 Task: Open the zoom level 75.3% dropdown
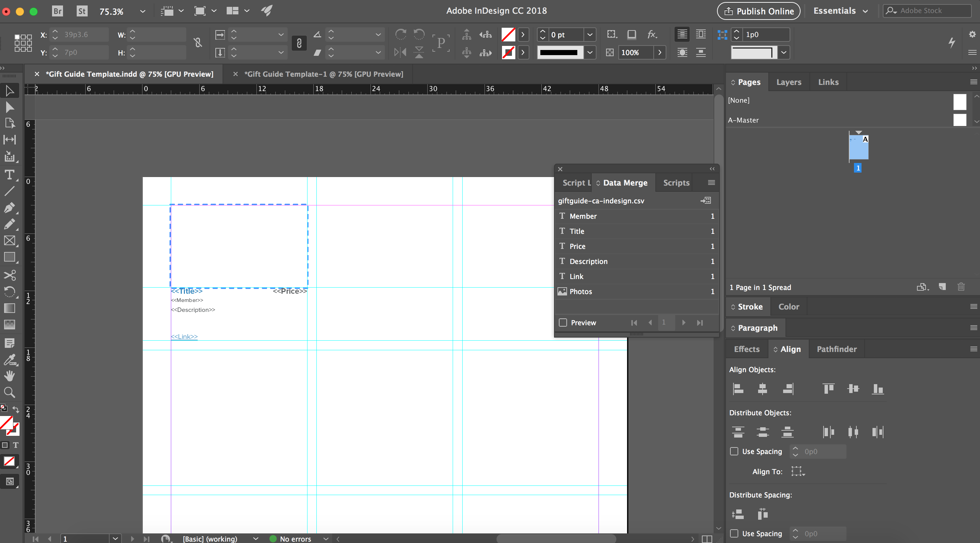coord(142,11)
